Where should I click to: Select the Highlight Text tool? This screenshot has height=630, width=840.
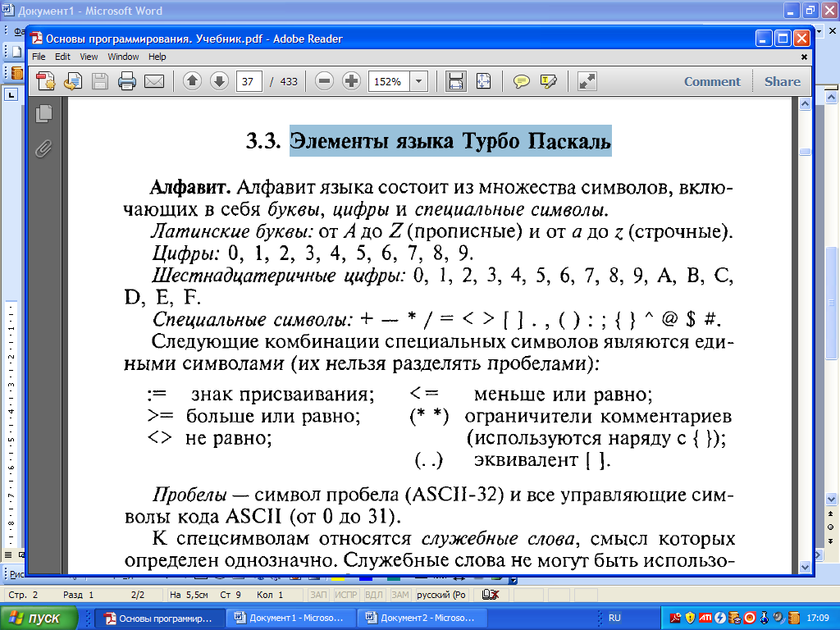(549, 81)
